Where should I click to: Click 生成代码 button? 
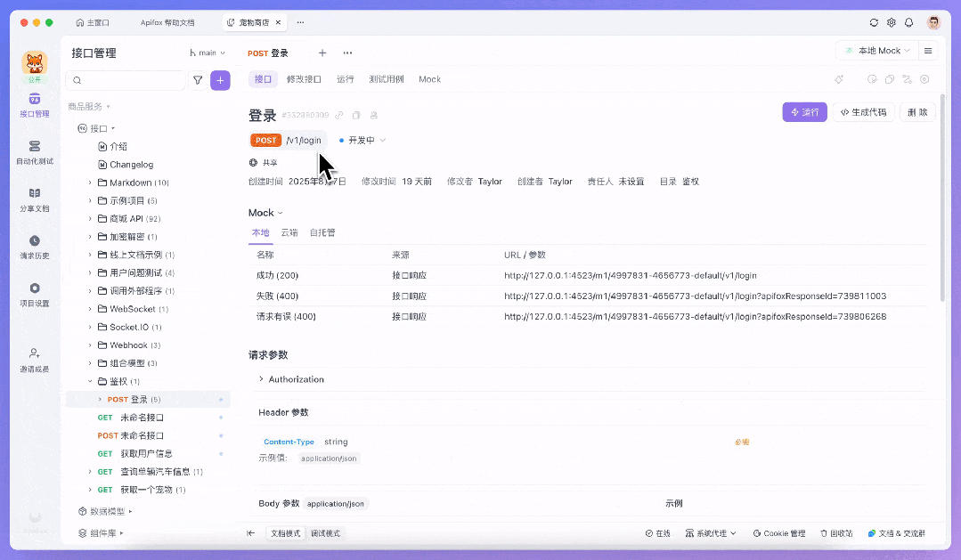[863, 112]
